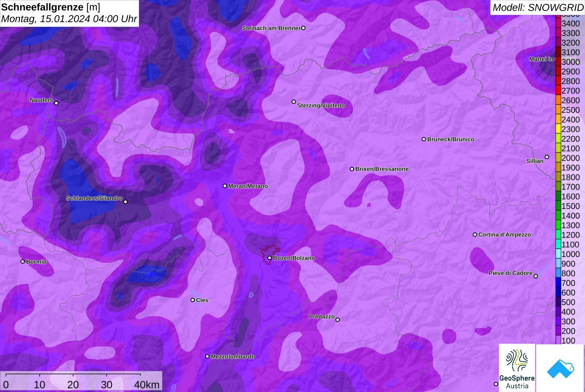Select the 2000 m legend color swatch
585x392 pixels.
[558, 158]
